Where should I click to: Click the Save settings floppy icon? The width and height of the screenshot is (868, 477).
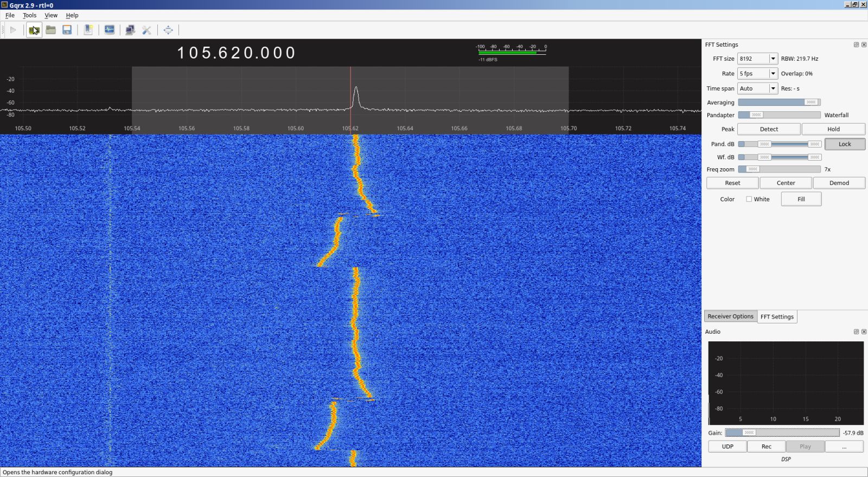coord(67,30)
